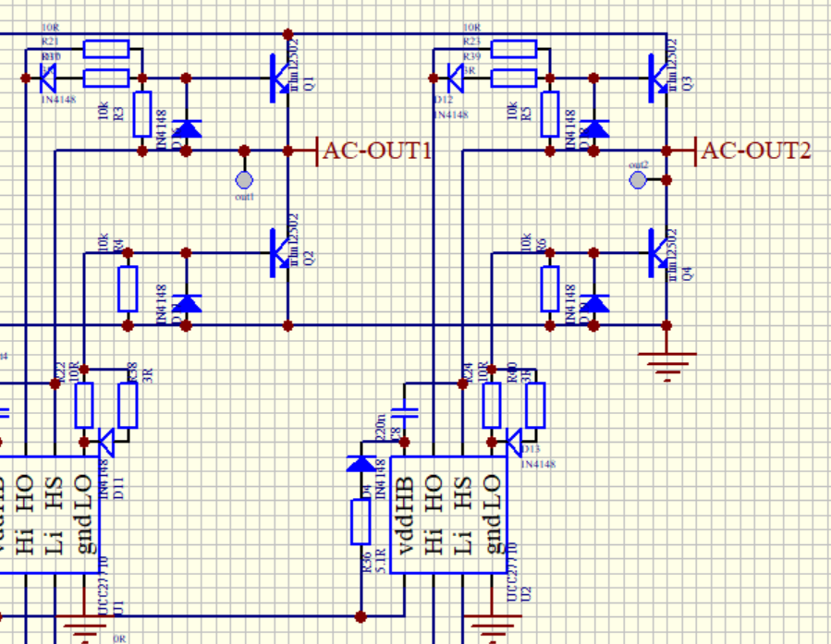
Task: Select resistor R24 10R body
Action: coord(492,405)
